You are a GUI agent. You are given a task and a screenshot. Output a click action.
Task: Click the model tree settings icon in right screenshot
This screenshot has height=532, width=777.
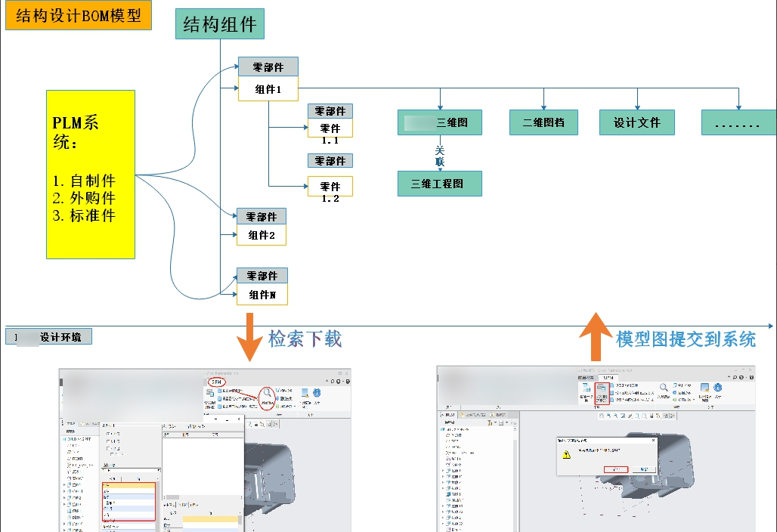click(490, 422)
